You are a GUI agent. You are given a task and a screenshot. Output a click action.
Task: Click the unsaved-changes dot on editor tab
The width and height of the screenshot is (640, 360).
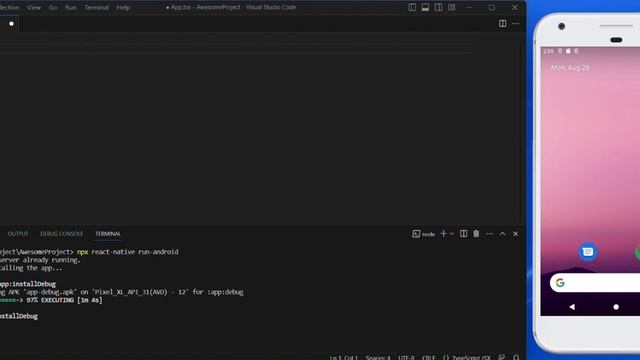(x=11, y=24)
